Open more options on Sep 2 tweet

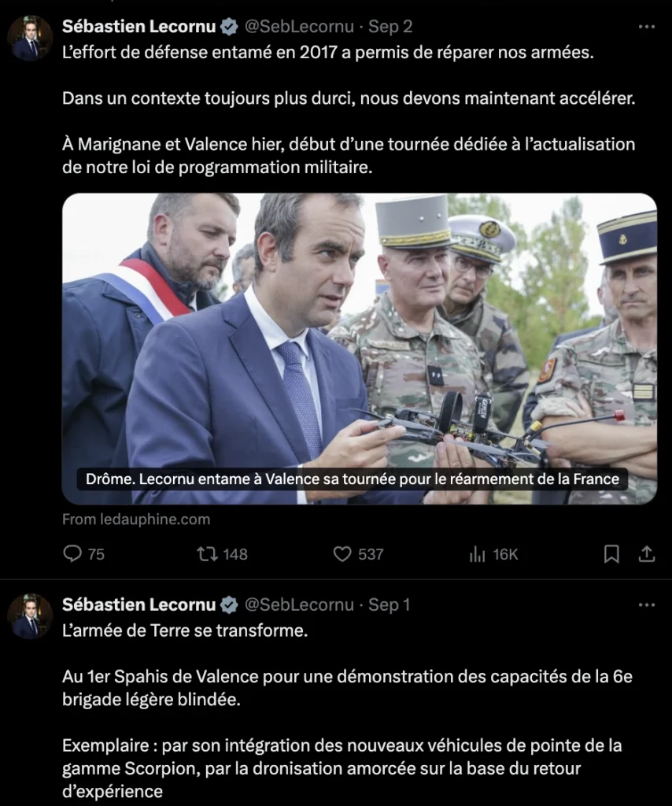[646, 26]
